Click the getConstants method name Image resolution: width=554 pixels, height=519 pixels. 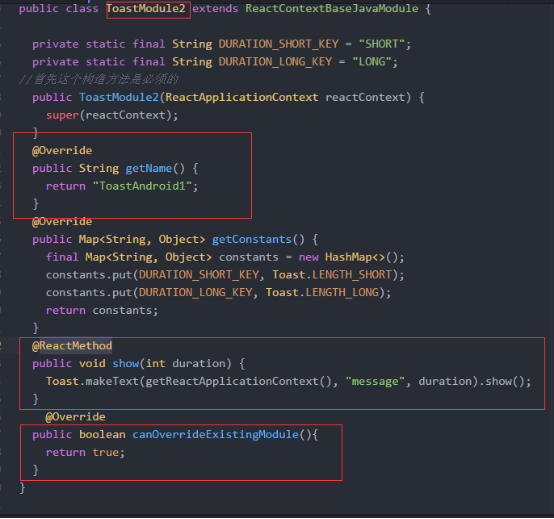pyautogui.click(x=252, y=239)
